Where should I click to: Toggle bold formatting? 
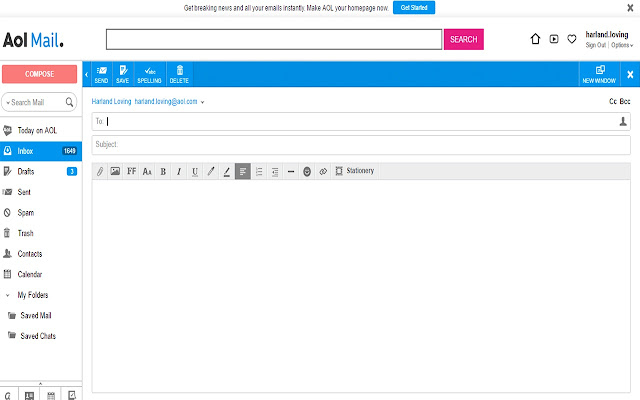163,171
